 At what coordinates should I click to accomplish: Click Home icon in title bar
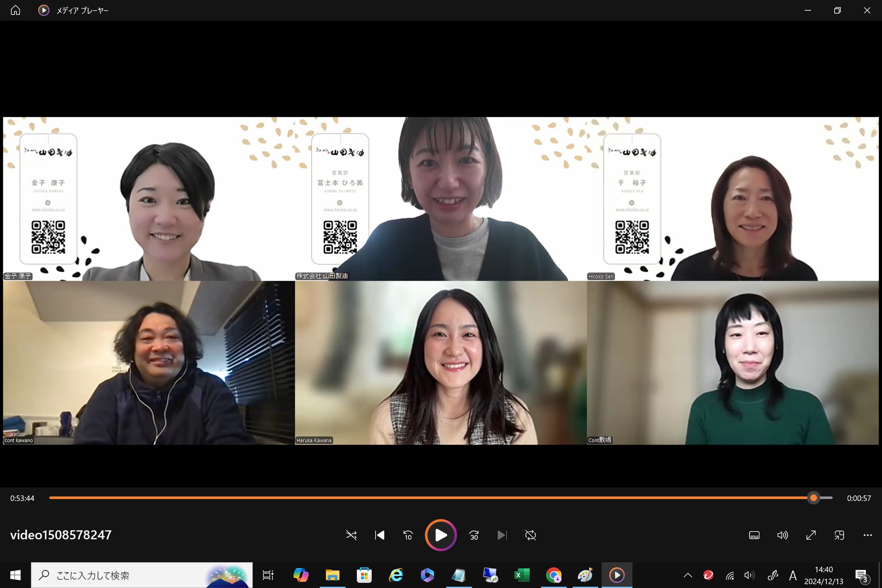15,10
